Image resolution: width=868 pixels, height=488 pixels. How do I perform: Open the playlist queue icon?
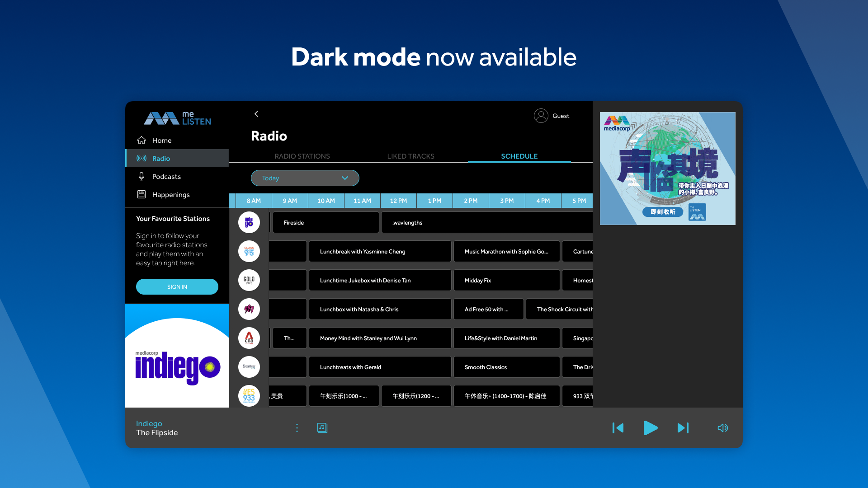(322, 428)
